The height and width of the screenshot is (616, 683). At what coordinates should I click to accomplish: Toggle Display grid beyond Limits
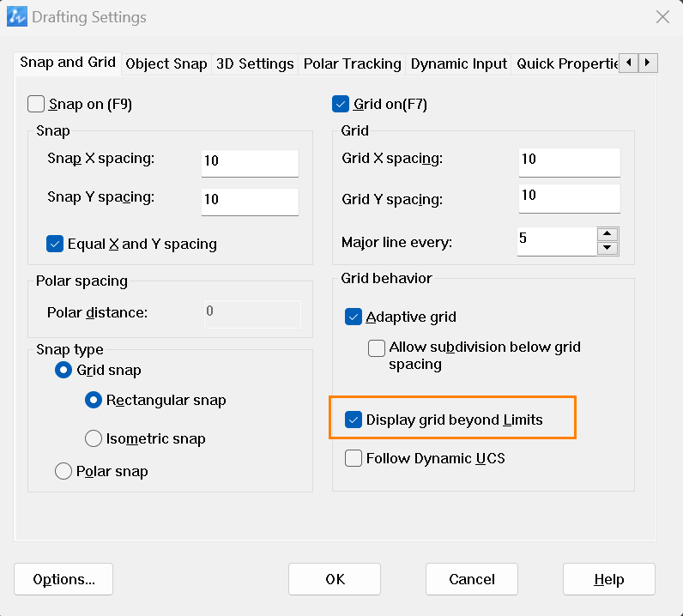354,420
